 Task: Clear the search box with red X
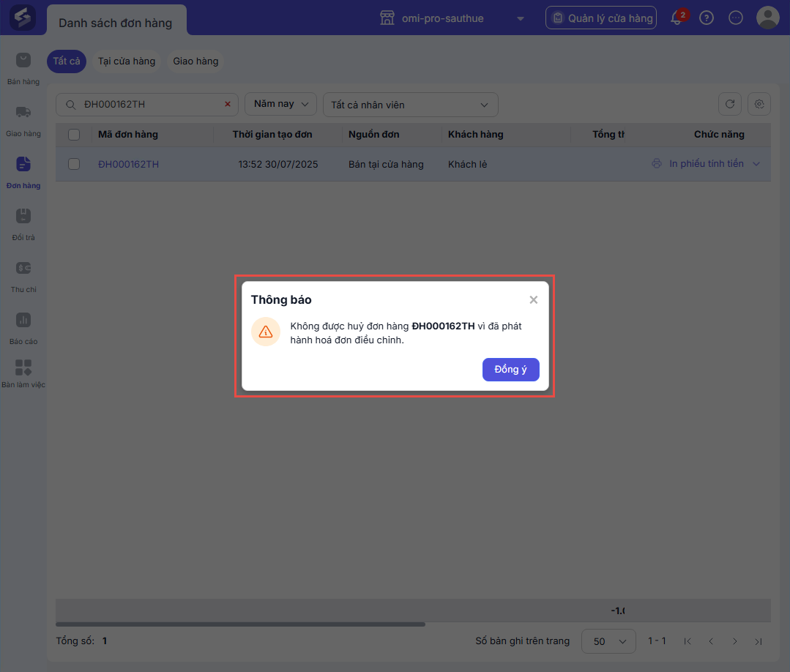click(227, 104)
